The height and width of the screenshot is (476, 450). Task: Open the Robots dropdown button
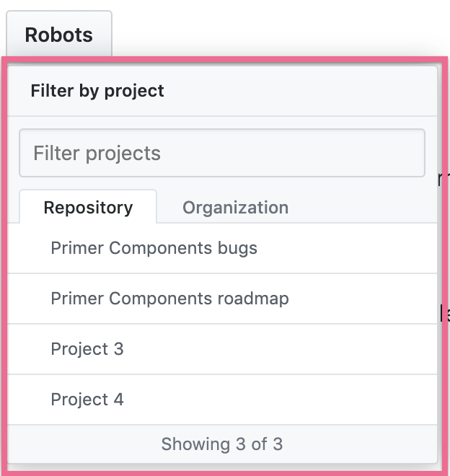click(59, 34)
